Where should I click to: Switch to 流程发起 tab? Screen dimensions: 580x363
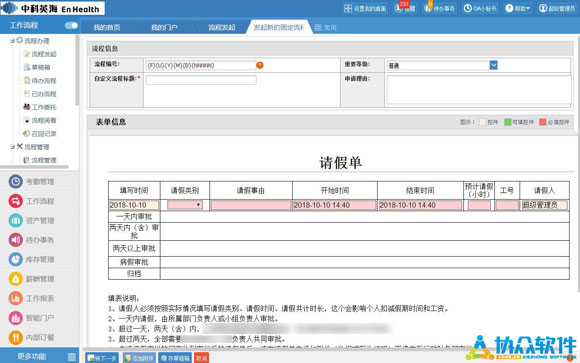point(222,27)
